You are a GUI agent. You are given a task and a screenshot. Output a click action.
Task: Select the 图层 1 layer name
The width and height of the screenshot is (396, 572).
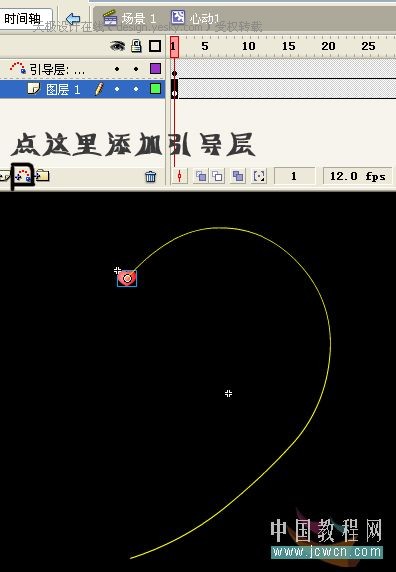63,89
